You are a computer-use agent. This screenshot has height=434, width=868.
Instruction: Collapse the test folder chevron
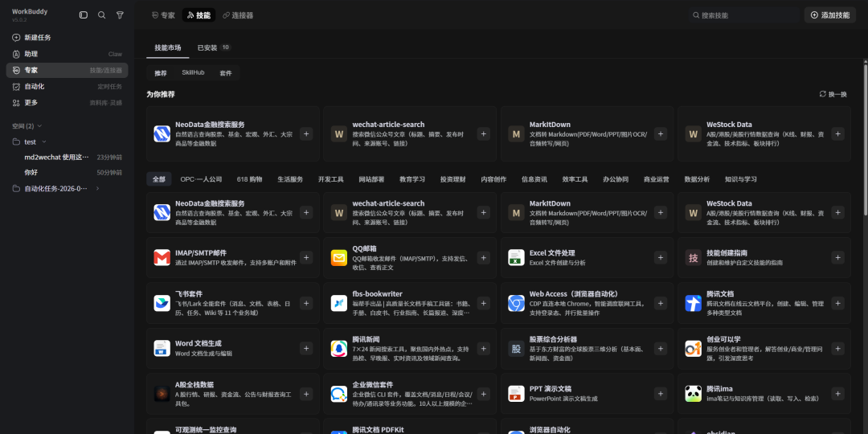click(x=44, y=141)
